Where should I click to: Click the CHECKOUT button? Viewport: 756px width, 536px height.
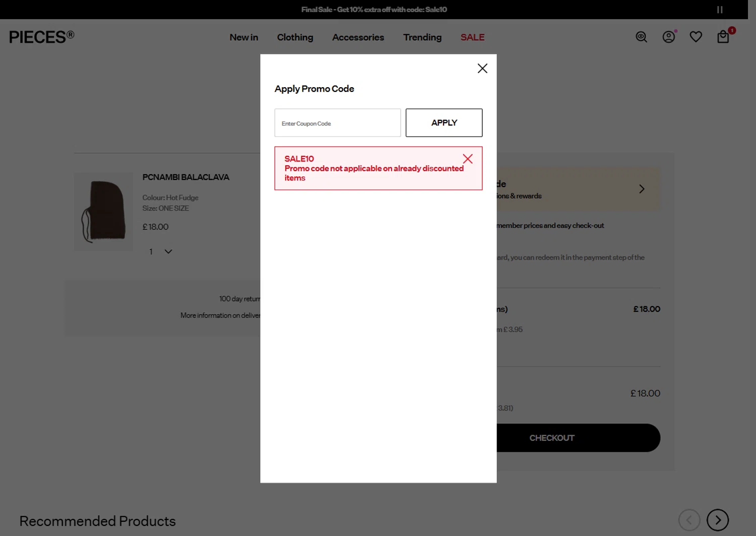578,438
